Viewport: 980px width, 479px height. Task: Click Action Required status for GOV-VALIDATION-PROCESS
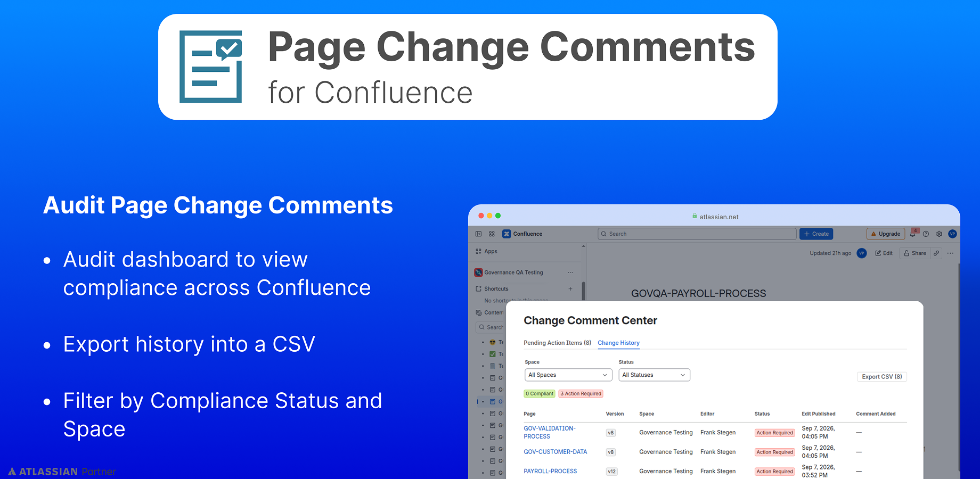click(774, 433)
